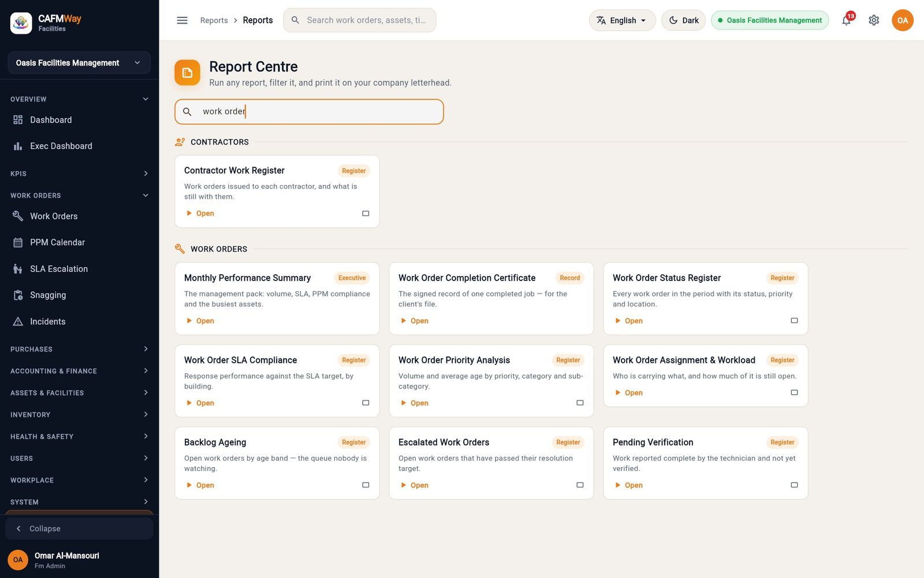Click the window icon on Work Order Assignment & Workload
The height and width of the screenshot is (578, 924).
tap(794, 392)
